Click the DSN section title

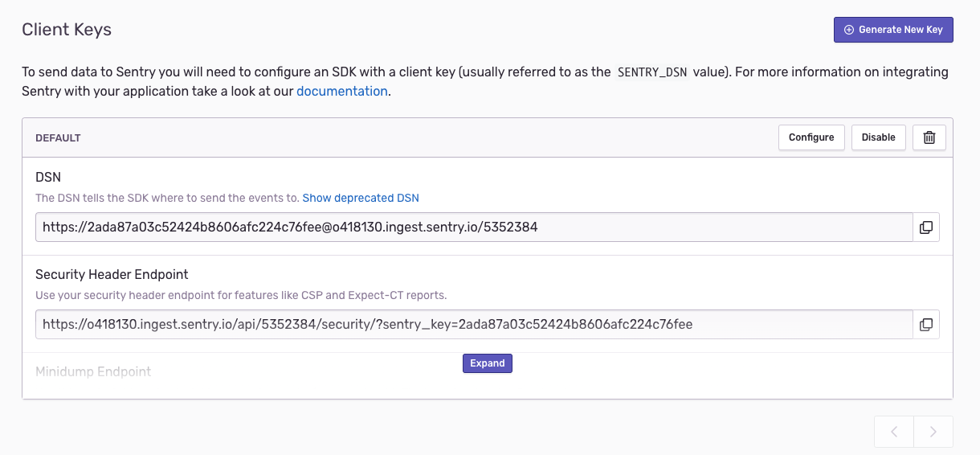48,177
